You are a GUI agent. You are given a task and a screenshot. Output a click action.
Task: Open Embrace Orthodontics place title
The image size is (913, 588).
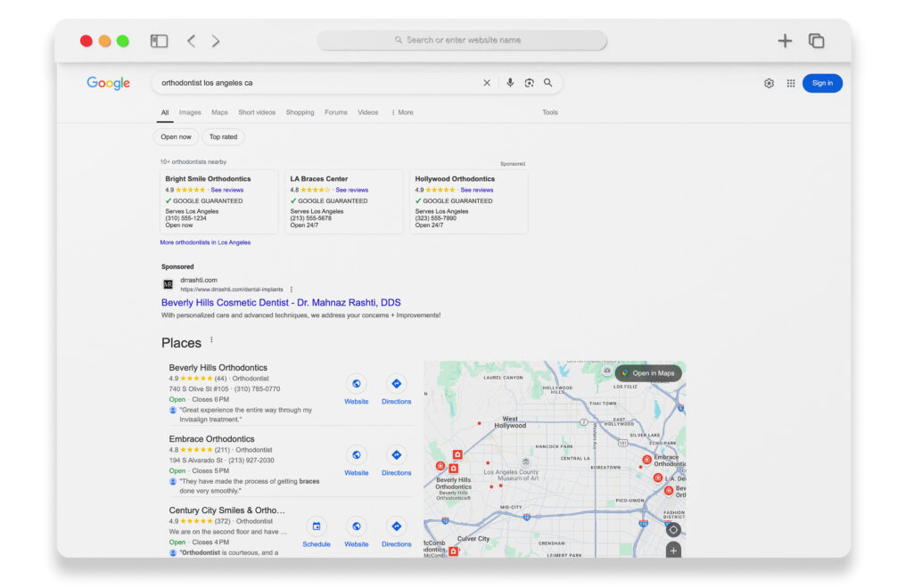click(x=212, y=440)
